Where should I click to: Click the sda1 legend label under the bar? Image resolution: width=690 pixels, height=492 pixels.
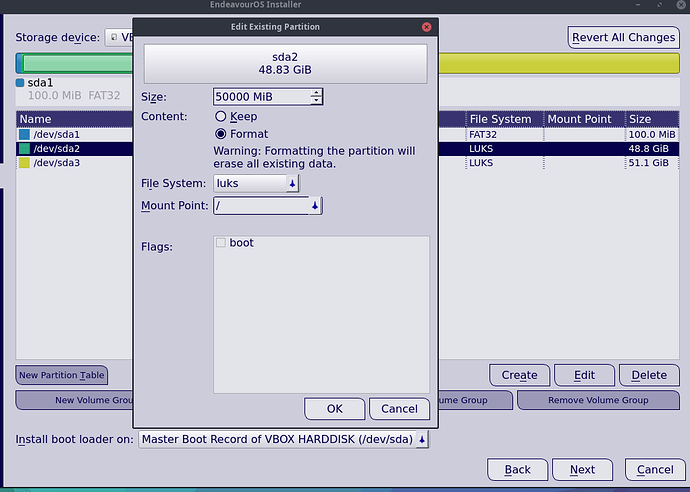(40, 82)
